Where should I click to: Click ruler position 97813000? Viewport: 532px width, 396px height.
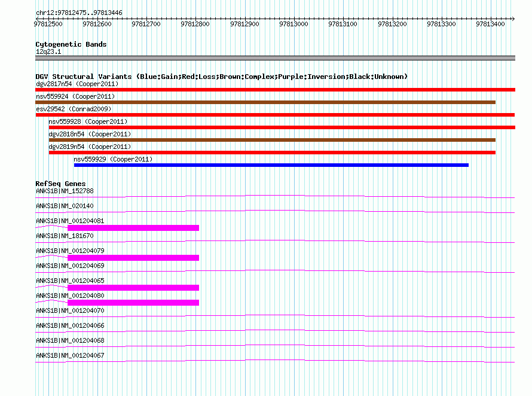pos(294,24)
